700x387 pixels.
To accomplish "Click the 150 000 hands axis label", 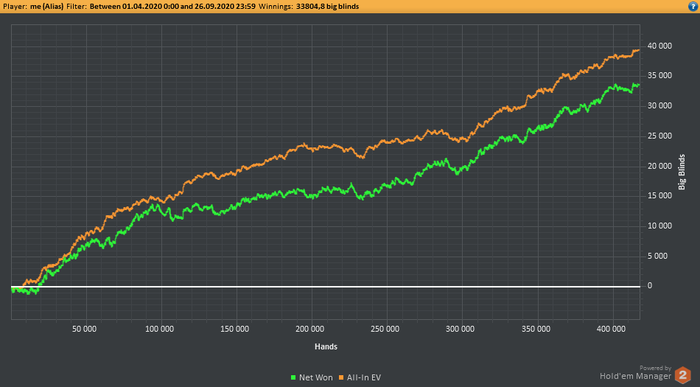I will [235, 329].
